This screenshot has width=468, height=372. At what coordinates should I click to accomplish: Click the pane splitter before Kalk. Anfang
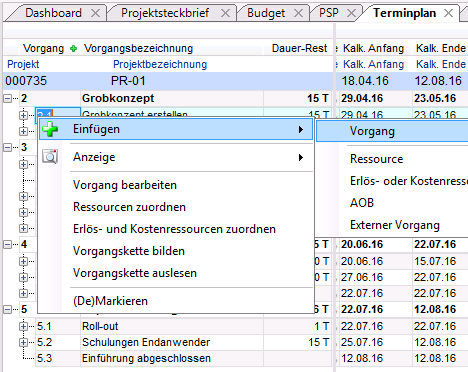click(334, 197)
